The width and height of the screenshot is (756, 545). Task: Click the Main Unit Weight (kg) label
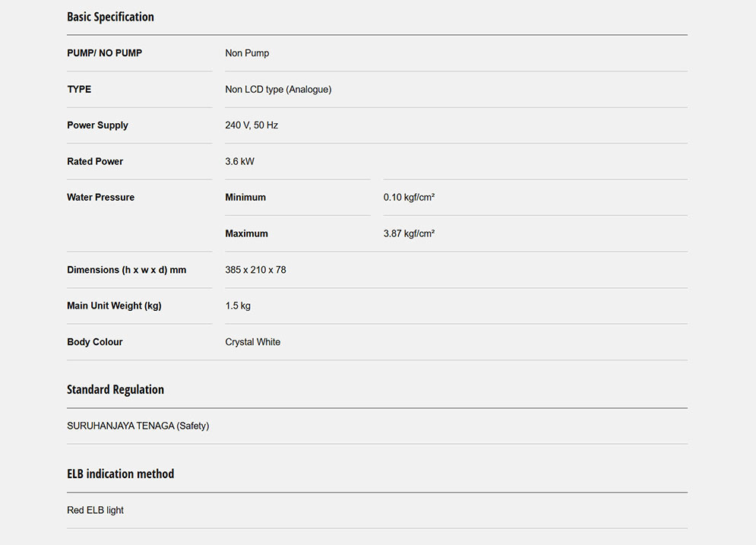(114, 306)
